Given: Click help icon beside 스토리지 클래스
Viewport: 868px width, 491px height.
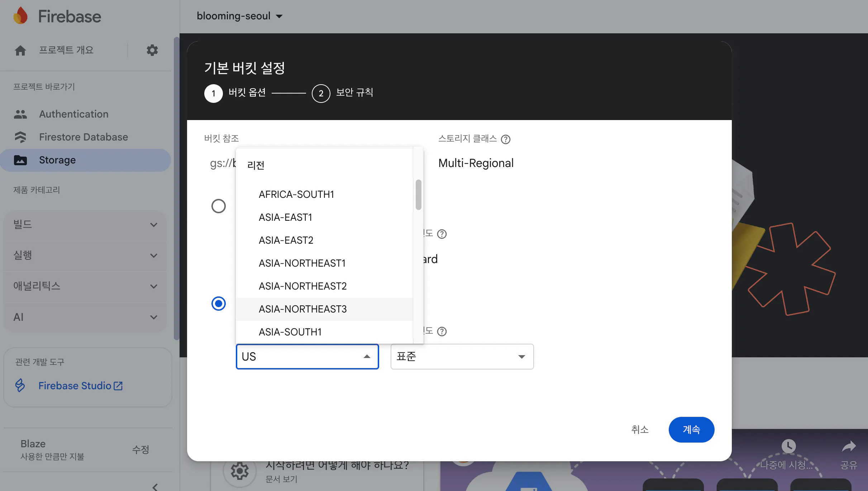Looking at the screenshot, I should pos(505,139).
